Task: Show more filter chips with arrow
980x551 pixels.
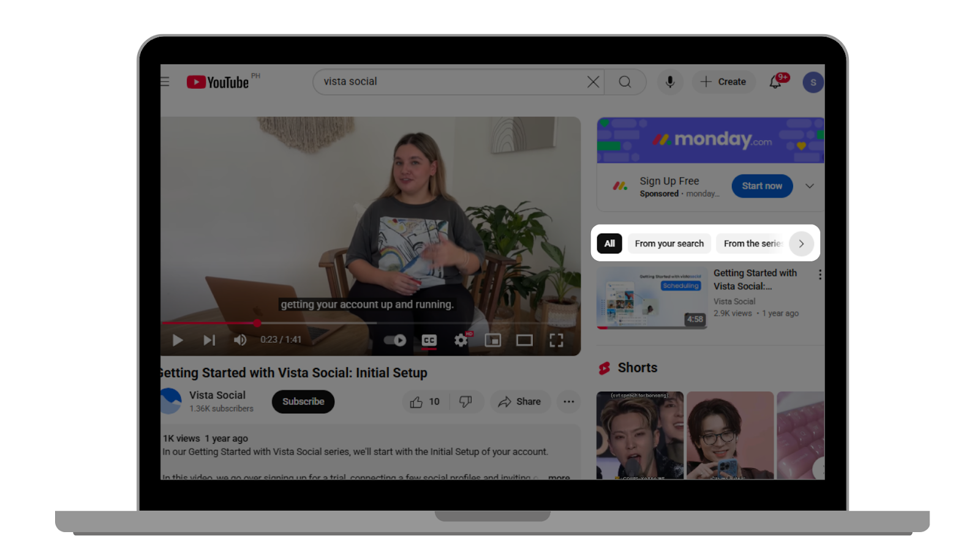Action: 801,244
